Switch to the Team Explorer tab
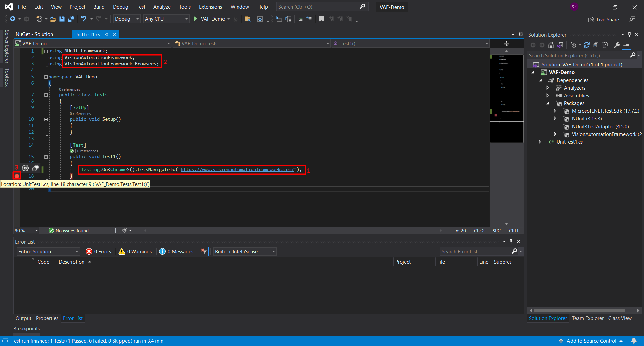Viewport: 644px width, 346px height. point(588,318)
